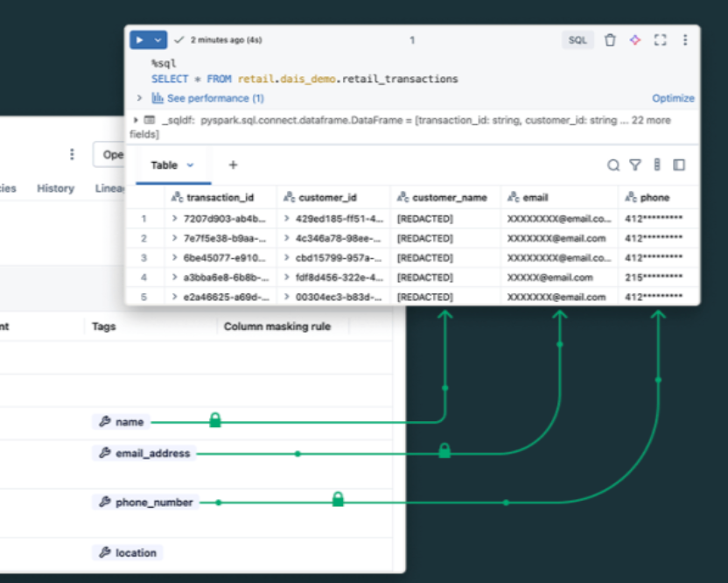728x583 pixels.
Task: Delete the cell using trash icon
Action: click(610, 40)
